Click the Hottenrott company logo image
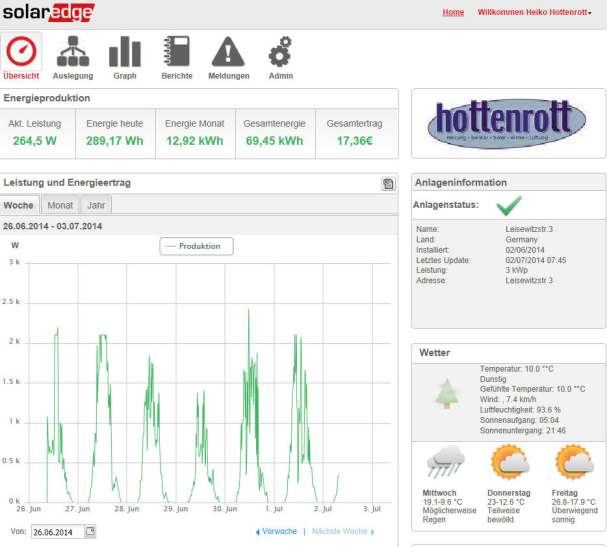607x547 pixels. pos(508,123)
